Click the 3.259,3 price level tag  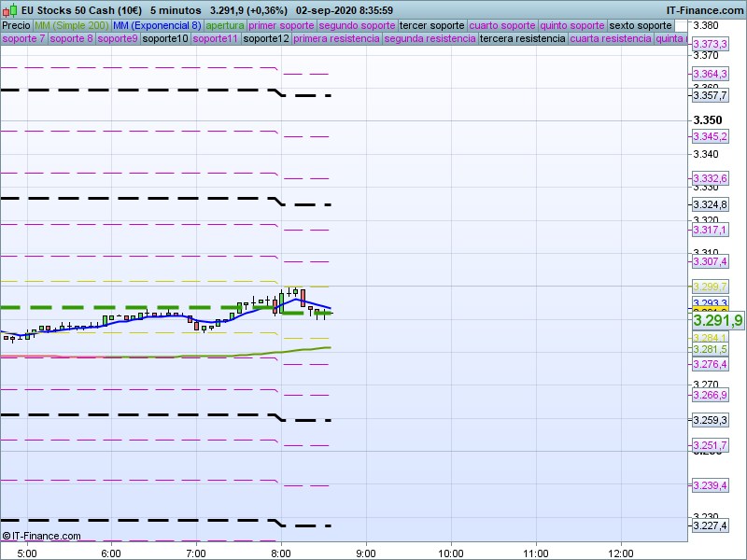[710, 421]
